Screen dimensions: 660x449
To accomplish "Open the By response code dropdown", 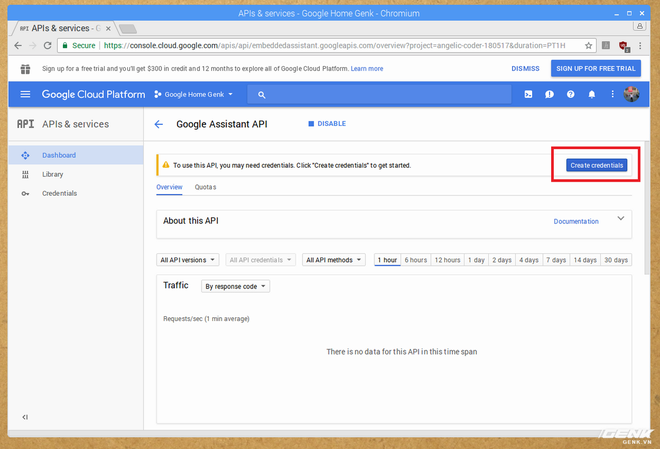I will 235,286.
